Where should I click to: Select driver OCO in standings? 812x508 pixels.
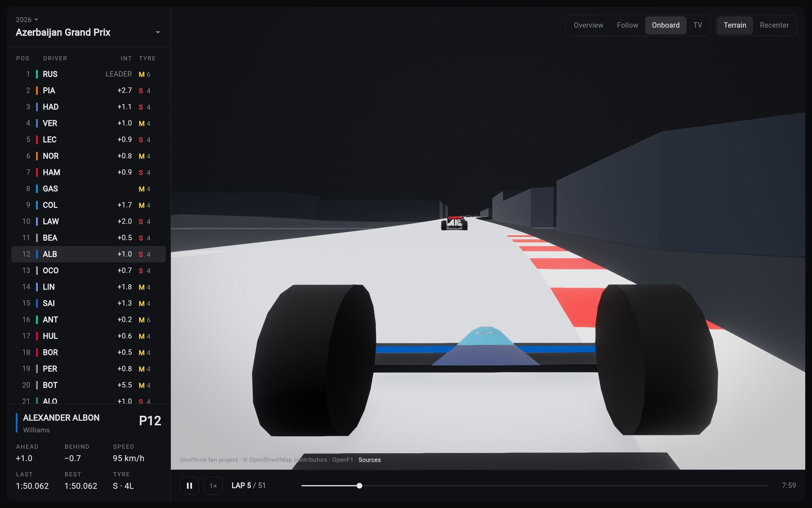coord(88,271)
